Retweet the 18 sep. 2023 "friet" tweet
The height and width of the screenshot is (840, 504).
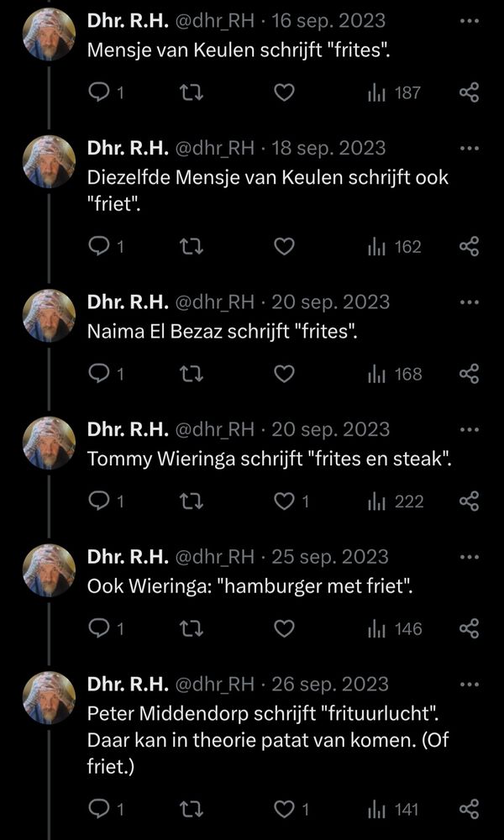[192, 247]
